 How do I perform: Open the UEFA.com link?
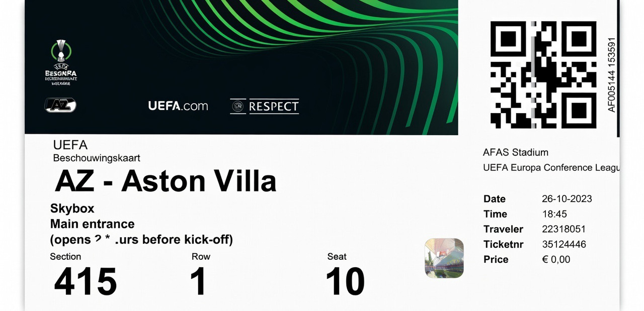(178, 106)
